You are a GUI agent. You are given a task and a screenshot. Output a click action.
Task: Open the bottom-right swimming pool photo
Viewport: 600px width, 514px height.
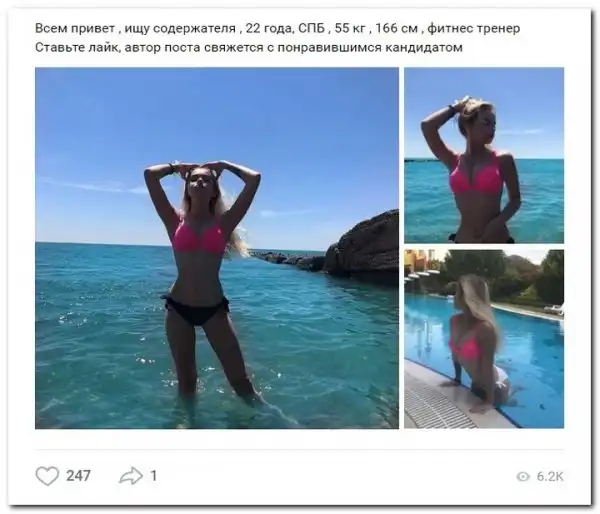484,339
